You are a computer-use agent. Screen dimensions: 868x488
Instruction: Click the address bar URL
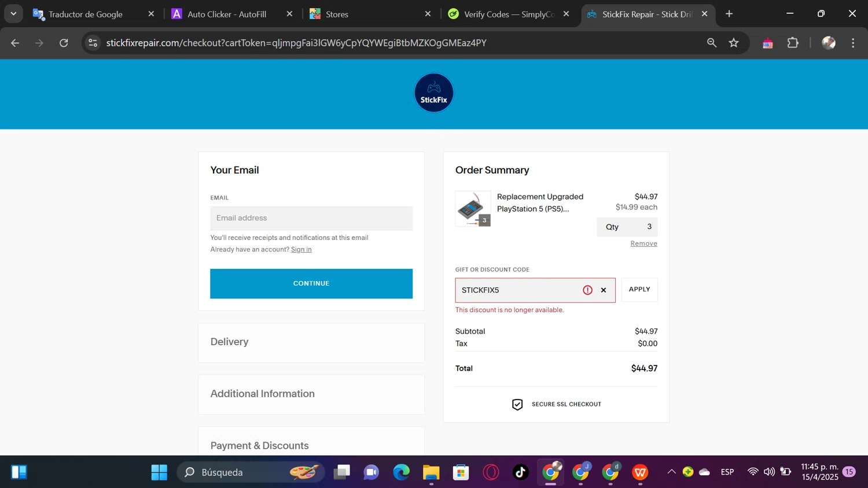tap(296, 43)
